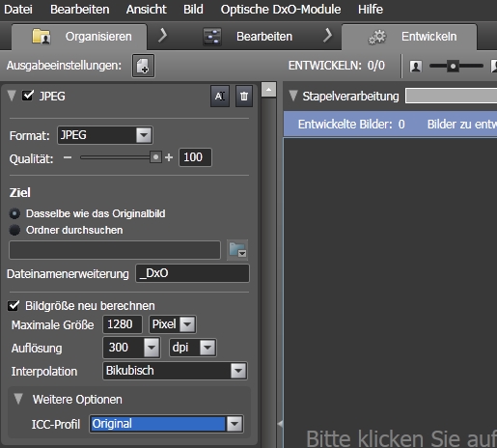Open the Ansicht menu
Image resolution: width=497 pixels, height=448 pixels.
pyautogui.click(x=147, y=10)
